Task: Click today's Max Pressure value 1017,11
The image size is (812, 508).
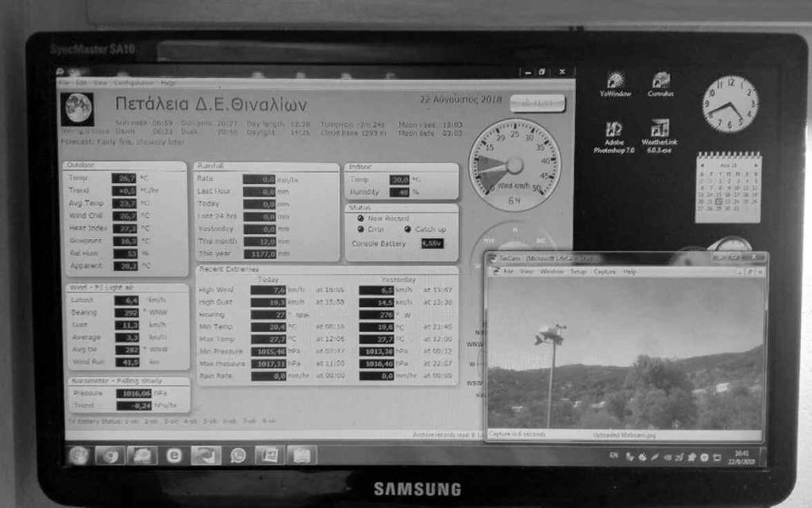Action: 269,364
